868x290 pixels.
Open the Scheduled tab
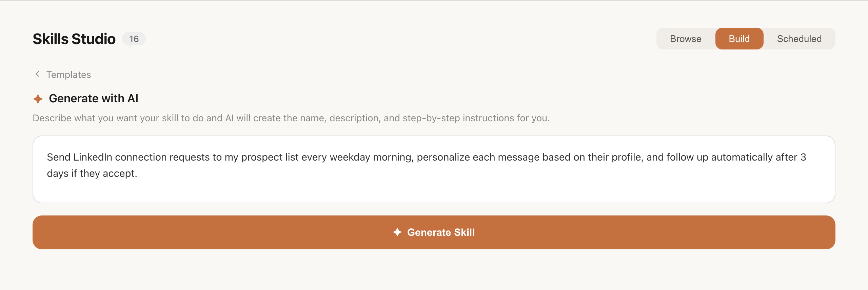799,39
